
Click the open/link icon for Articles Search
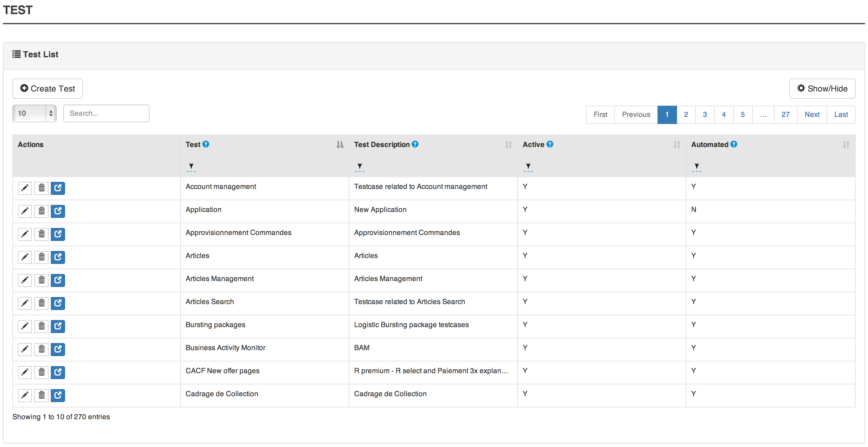58,302
